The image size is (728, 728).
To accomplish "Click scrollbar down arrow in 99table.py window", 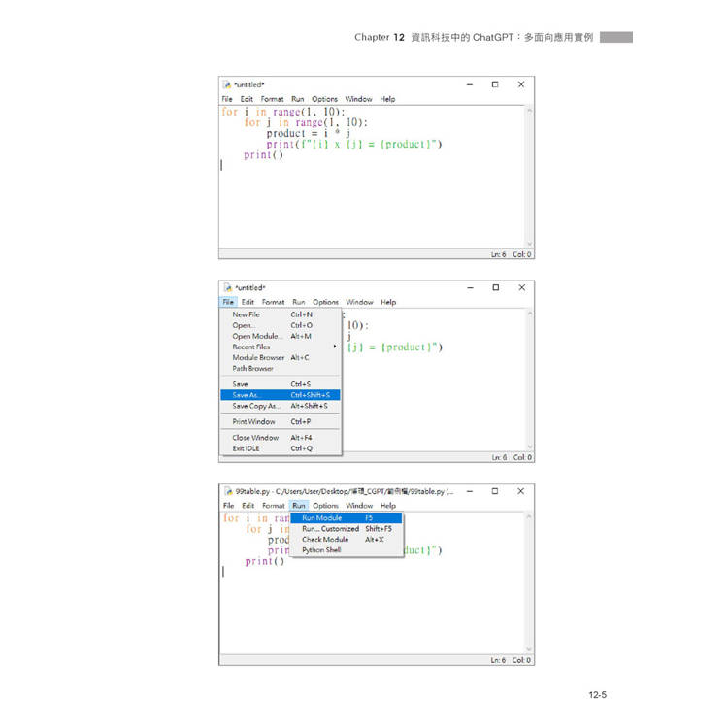I will (529, 649).
